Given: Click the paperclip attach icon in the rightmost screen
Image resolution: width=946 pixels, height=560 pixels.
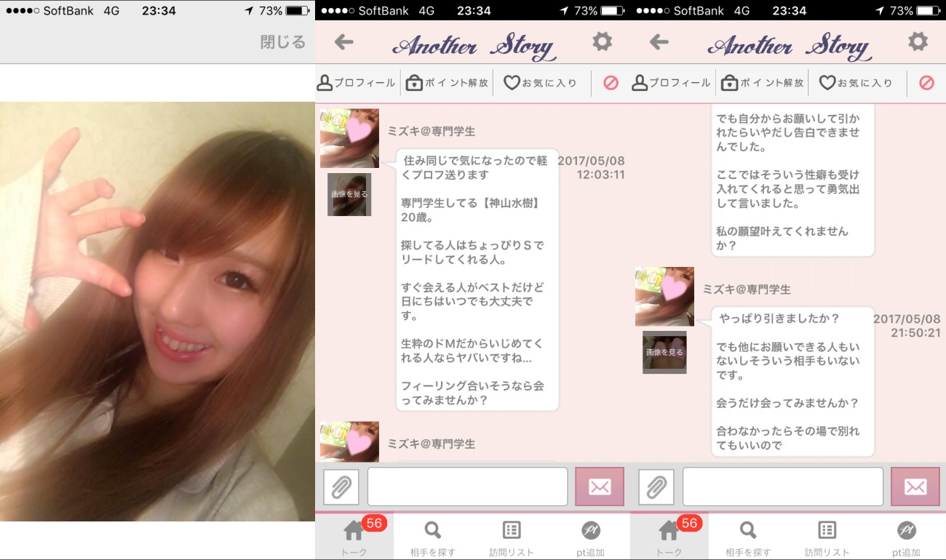Looking at the screenshot, I should click(x=656, y=487).
